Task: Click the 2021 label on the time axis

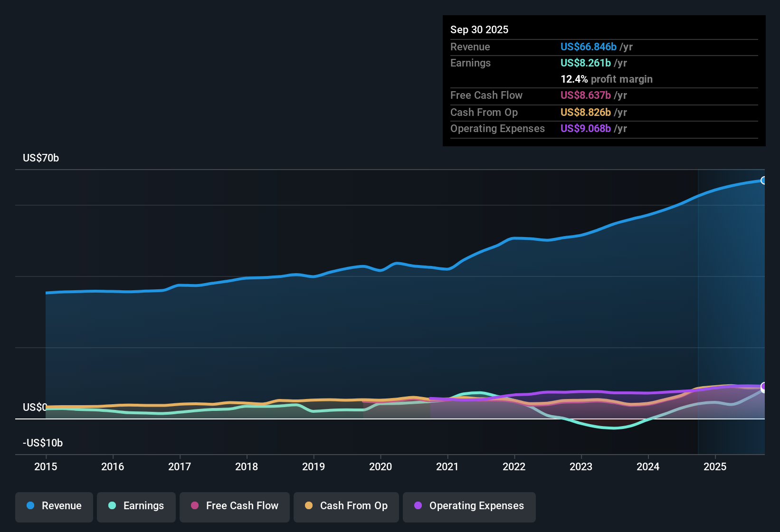Action: pyautogui.click(x=447, y=467)
